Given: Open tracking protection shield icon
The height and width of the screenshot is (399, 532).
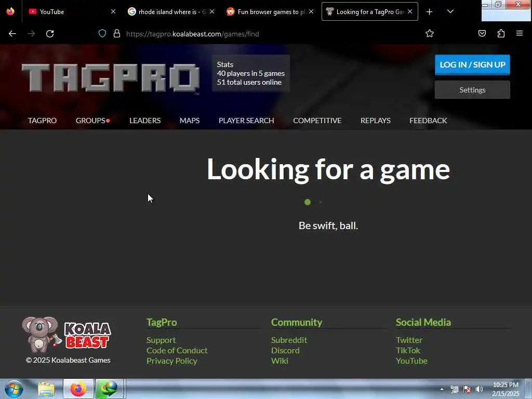Looking at the screenshot, I should coord(102,34).
